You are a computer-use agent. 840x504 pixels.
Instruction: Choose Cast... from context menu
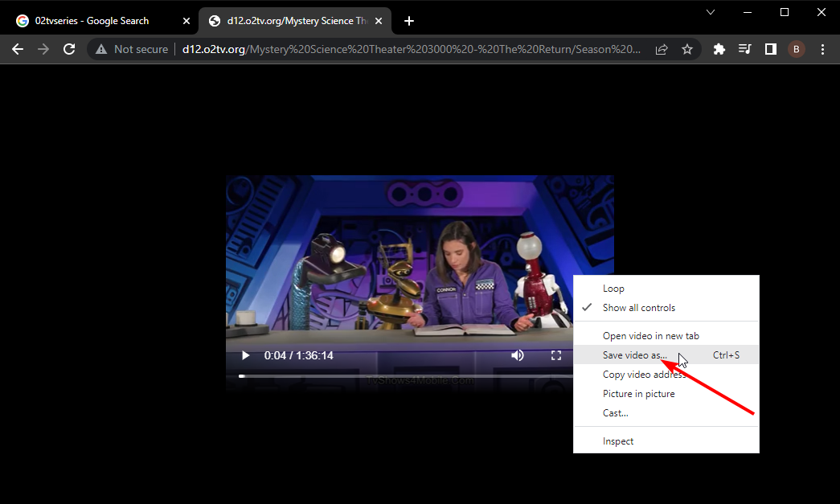(666, 413)
